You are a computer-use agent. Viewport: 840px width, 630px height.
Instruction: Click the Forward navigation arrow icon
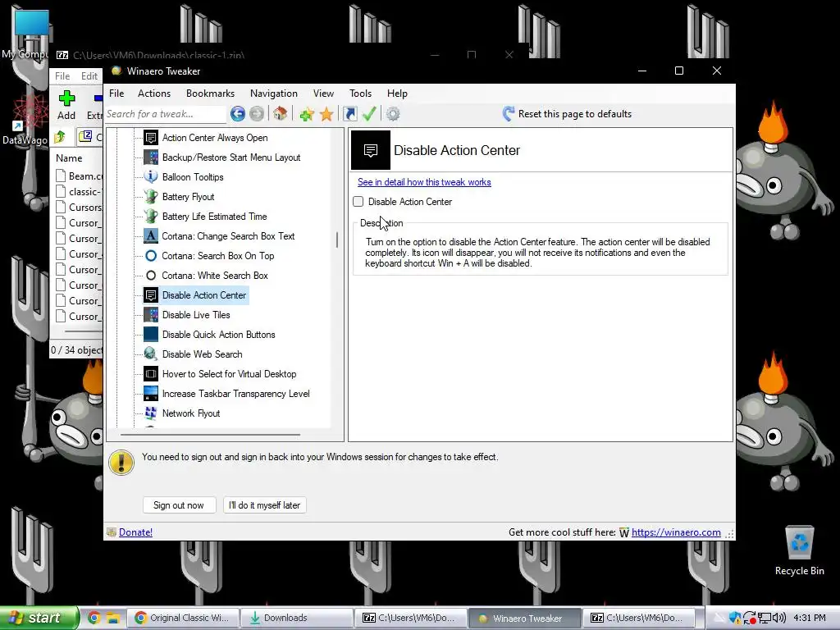[x=257, y=113]
